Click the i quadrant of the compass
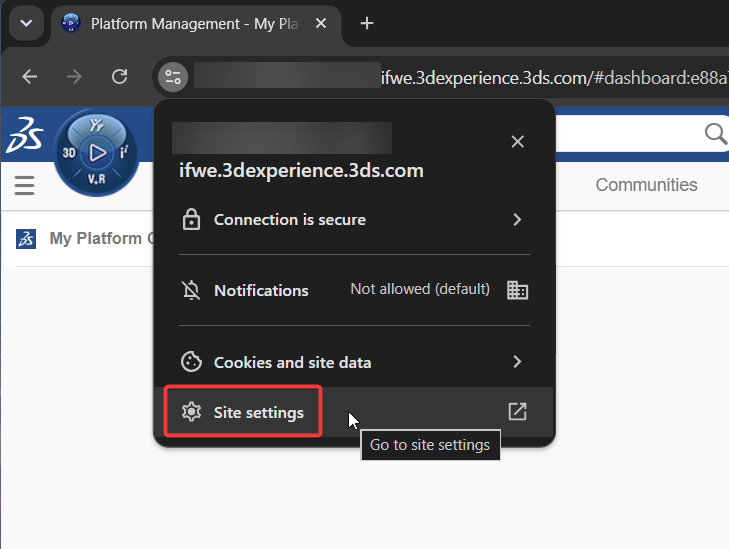Viewport: 729px width, 549px height. tap(124, 152)
